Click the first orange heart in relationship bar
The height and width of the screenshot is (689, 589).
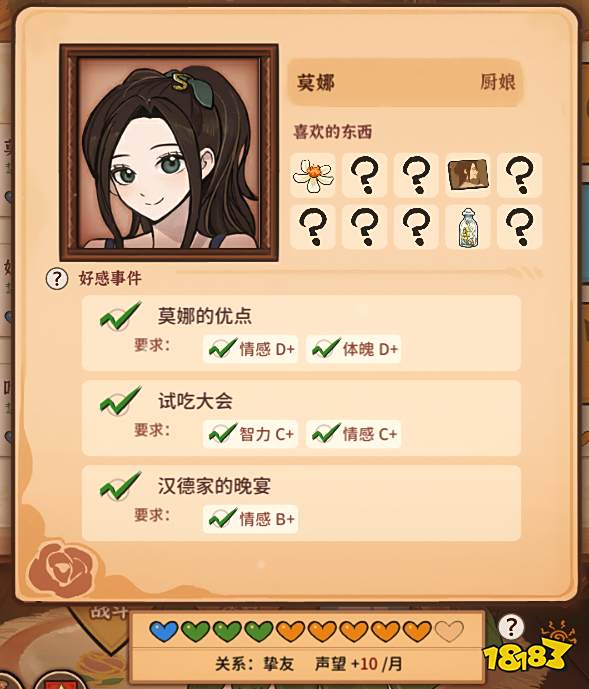coord(291,632)
